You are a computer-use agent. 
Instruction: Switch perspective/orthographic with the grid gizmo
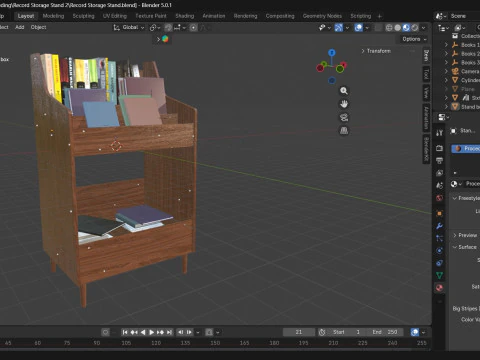pos(344,131)
